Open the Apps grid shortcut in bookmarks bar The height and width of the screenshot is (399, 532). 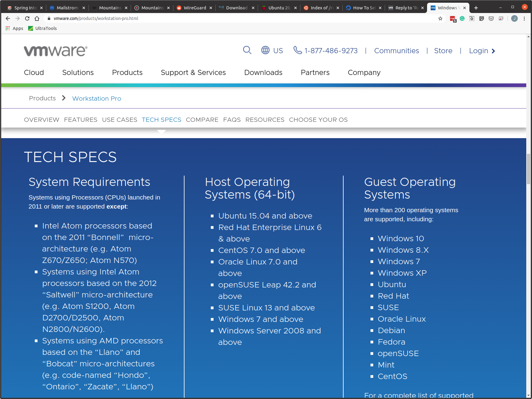click(x=14, y=28)
